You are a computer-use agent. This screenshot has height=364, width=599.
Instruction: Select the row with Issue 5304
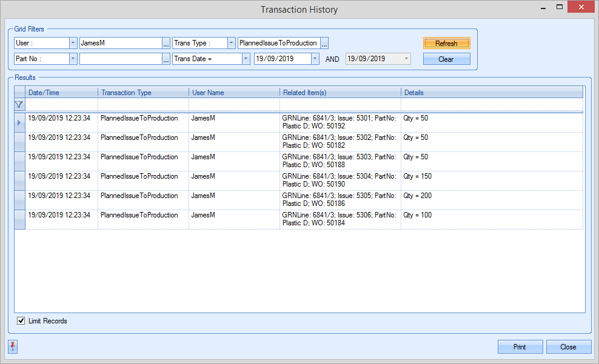click(x=303, y=180)
